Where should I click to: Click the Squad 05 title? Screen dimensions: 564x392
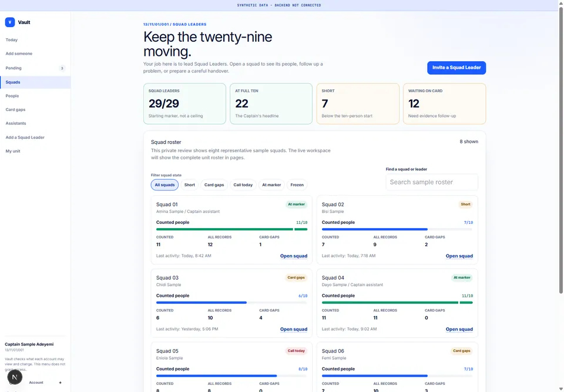tap(167, 351)
